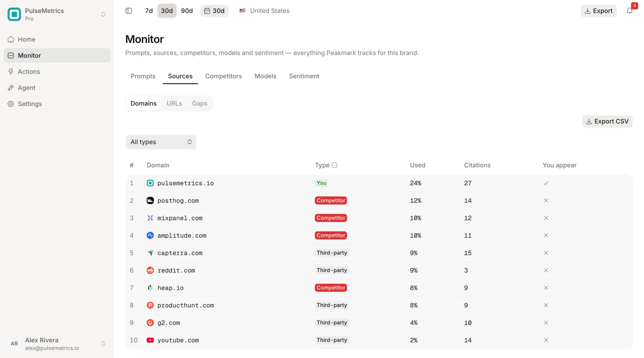
Task: Switch to URLs view
Action: 174,103
